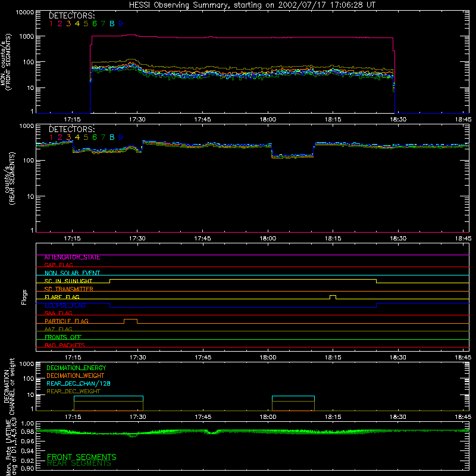476x476 pixels.
Task: Click the FRONTS_OFF flag label
Action: (x=63, y=337)
